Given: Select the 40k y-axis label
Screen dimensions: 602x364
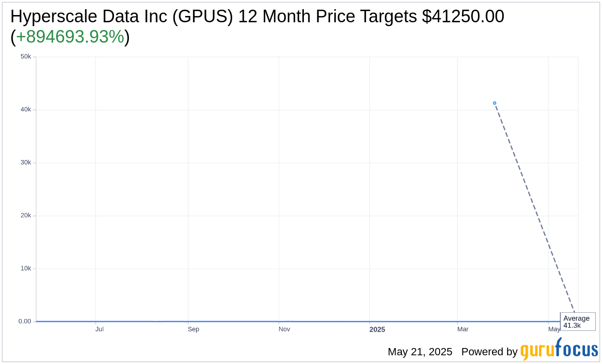Looking at the screenshot, I should click(x=26, y=109).
